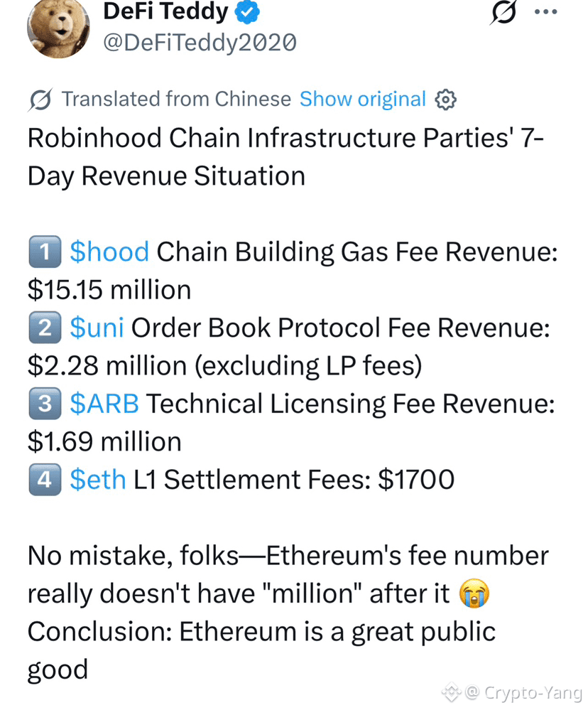The image size is (588, 710).
Task: Click the number 2 keycap emoji
Action: [x=45, y=328]
